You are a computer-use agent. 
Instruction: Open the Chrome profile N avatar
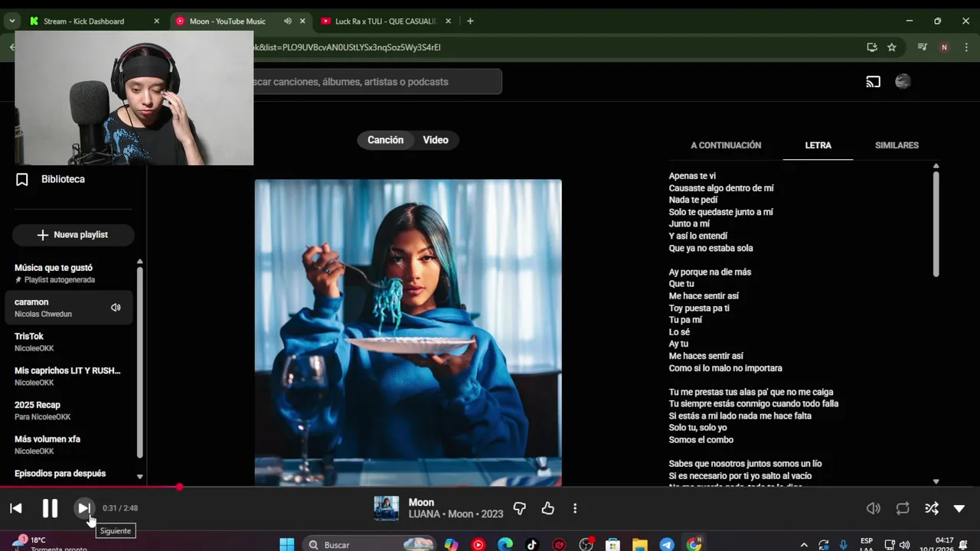[x=944, y=47]
